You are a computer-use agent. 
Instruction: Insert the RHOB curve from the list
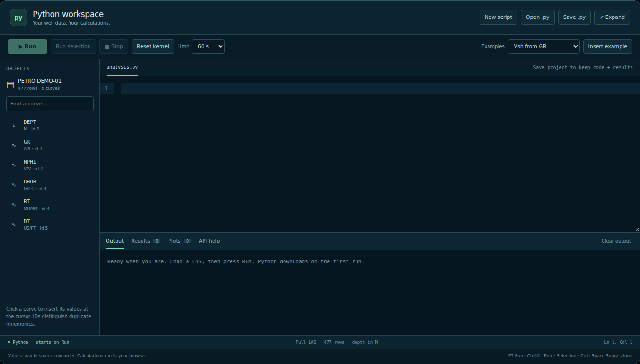[x=50, y=185]
